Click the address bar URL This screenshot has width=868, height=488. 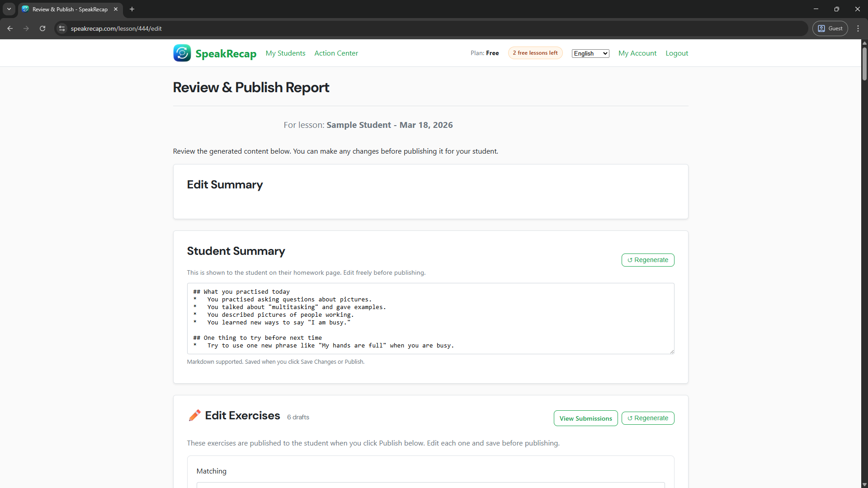pyautogui.click(x=116, y=28)
